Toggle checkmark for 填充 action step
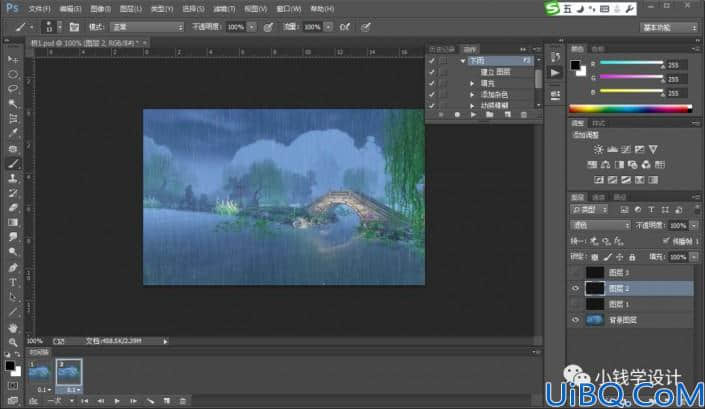 432,83
